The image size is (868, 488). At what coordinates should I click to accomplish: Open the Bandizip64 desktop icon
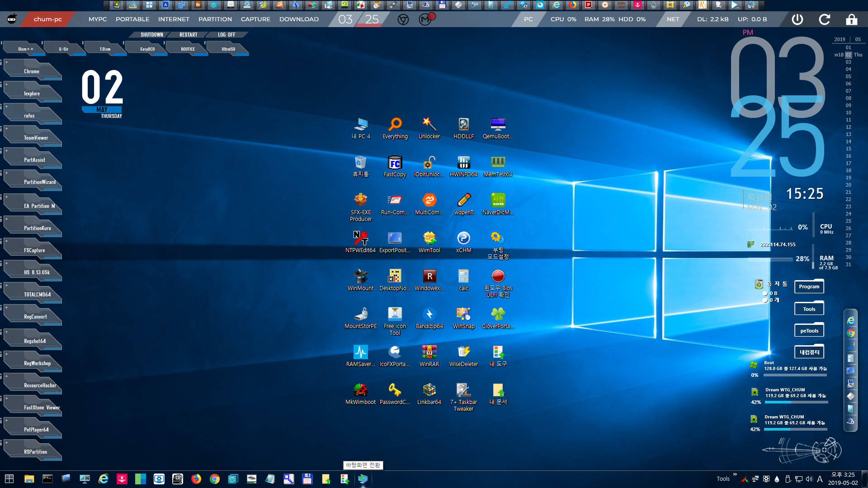429,318
